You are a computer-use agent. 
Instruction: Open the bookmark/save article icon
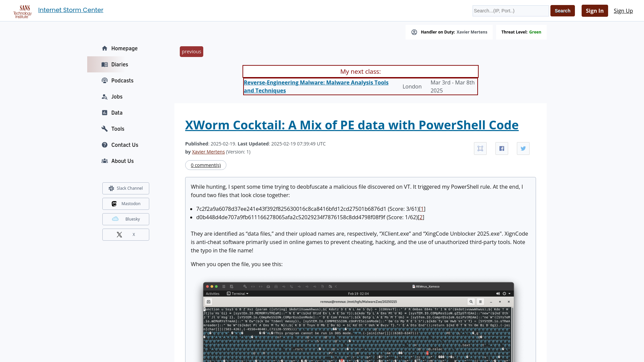tap(480, 148)
